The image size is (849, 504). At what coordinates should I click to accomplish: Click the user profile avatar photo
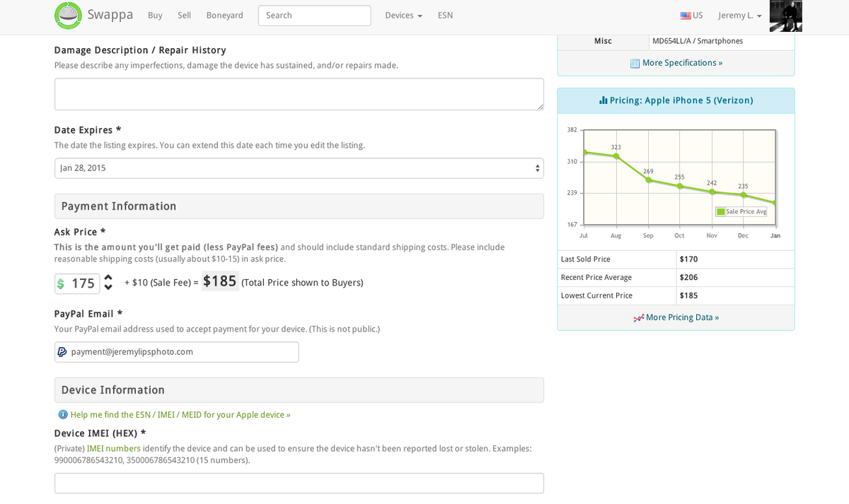pos(785,16)
